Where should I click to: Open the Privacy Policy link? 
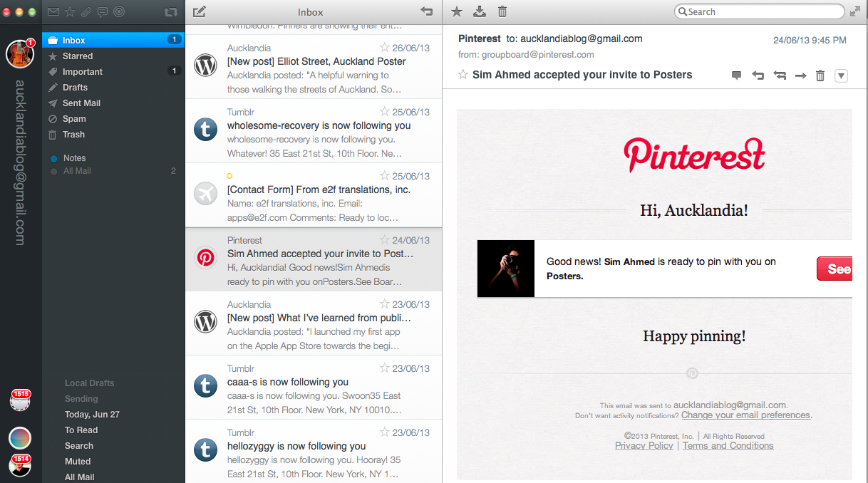tap(644, 446)
